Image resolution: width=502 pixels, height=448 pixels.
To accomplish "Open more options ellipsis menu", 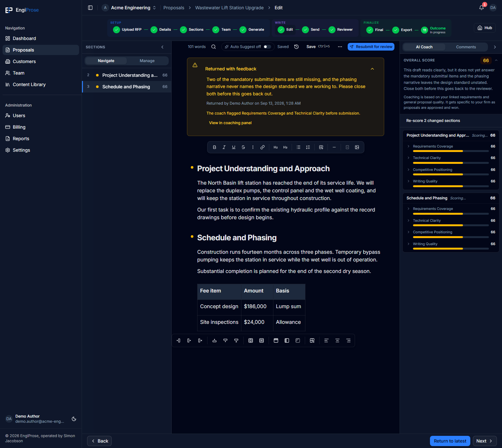I will pos(340,47).
